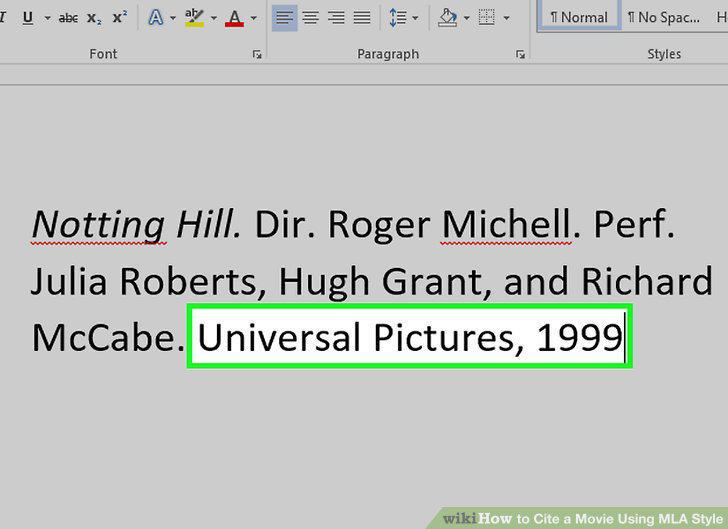Click the text Universal Pictures
Screen dimensions: 728x529
point(357,338)
